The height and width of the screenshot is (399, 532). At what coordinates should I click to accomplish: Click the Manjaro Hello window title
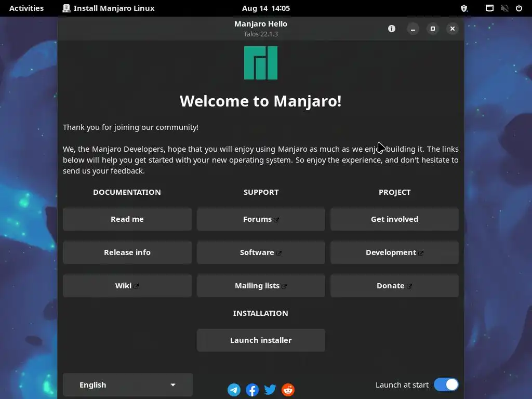pyautogui.click(x=261, y=24)
